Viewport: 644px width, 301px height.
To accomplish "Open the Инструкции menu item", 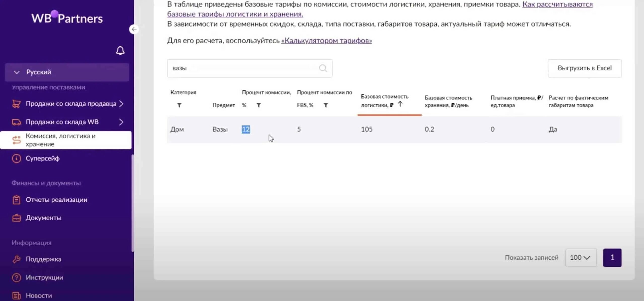I will pyautogui.click(x=44, y=277).
